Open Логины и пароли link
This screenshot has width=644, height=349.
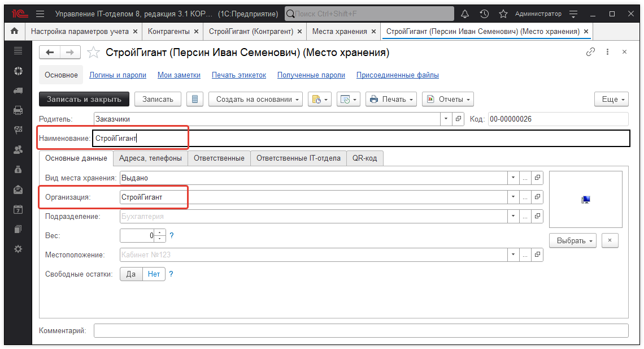118,75
